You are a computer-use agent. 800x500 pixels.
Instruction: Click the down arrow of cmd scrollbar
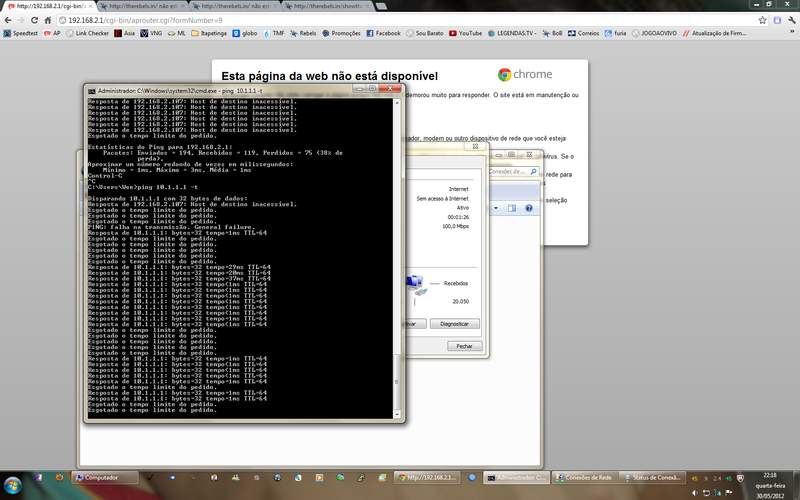point(397,415)
